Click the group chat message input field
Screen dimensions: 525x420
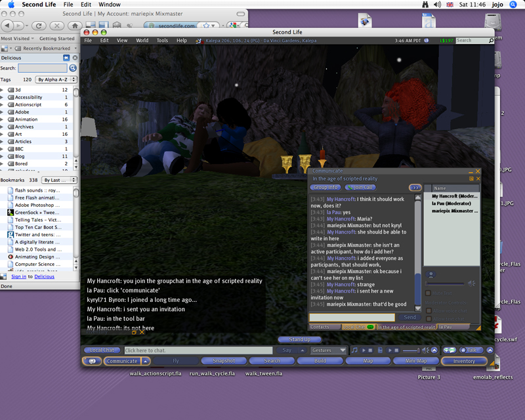point(352,318)
